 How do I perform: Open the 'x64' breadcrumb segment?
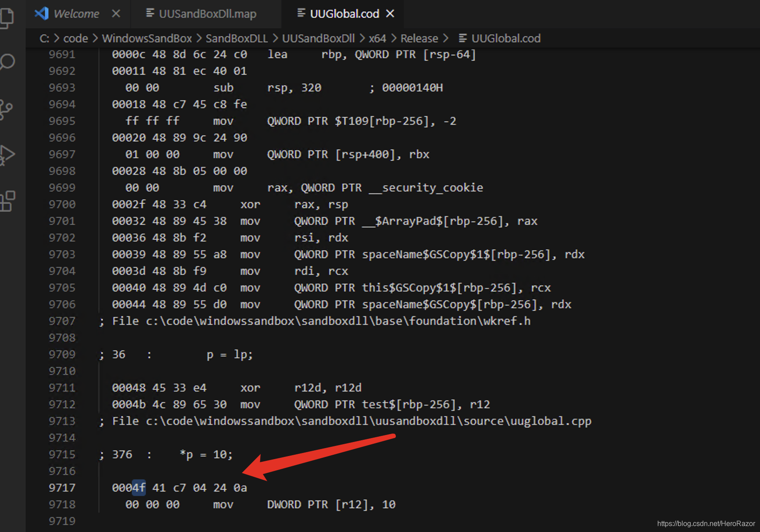[377, 39]
